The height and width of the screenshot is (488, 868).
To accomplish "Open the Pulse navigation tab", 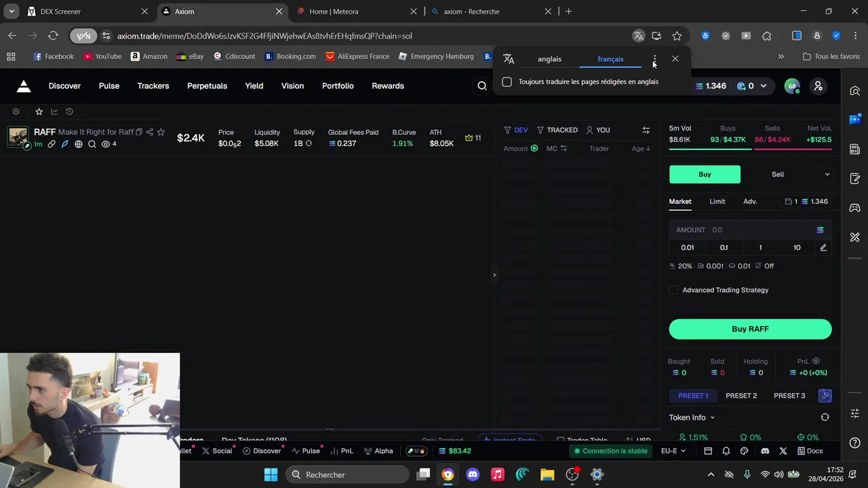I will tap(109, 86).
